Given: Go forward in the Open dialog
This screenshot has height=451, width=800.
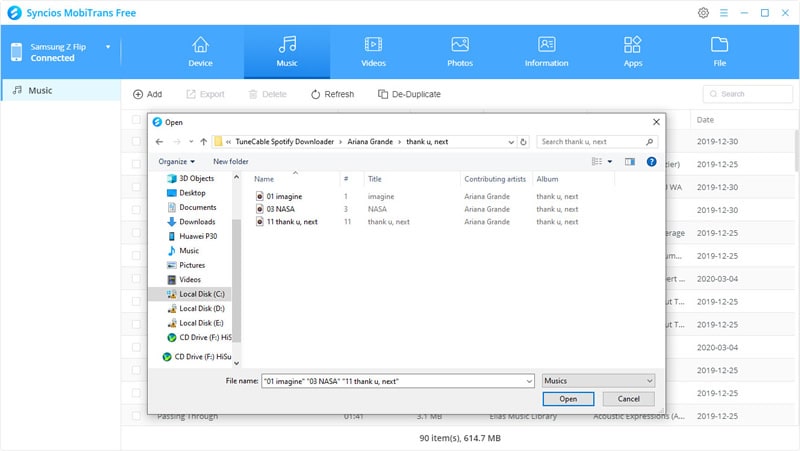Looking at the screenshot, I should [177, 142].
